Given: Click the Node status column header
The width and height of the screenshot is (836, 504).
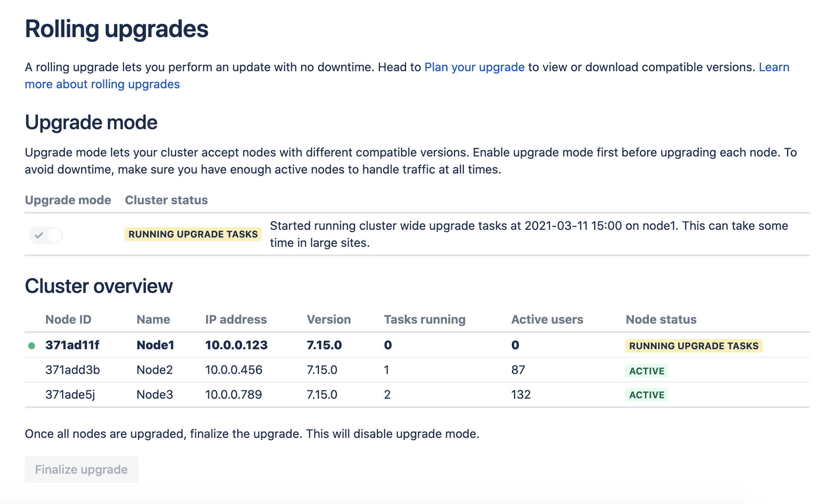Looking at the screenshot, I should (x=661, y=320).
